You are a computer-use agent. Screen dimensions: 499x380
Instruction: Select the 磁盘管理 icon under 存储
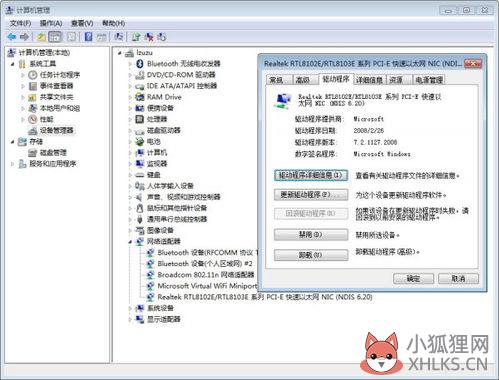coord(32,153)
